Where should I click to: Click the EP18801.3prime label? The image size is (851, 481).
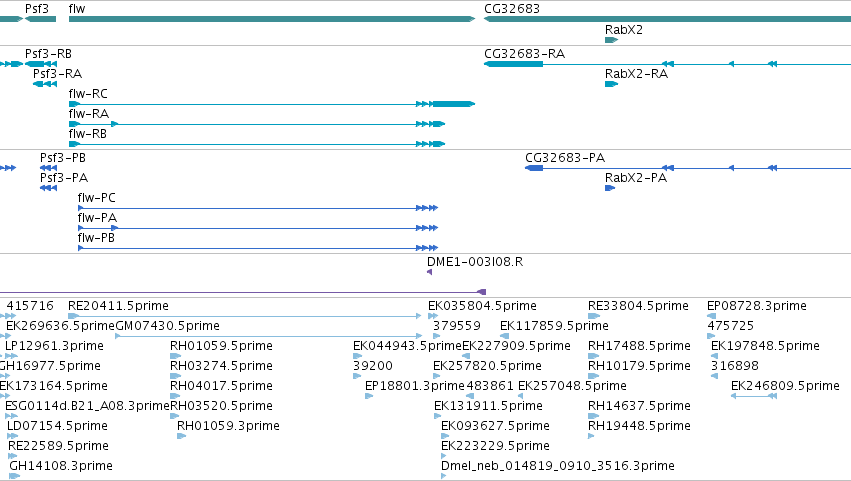(x=415, y=387)
